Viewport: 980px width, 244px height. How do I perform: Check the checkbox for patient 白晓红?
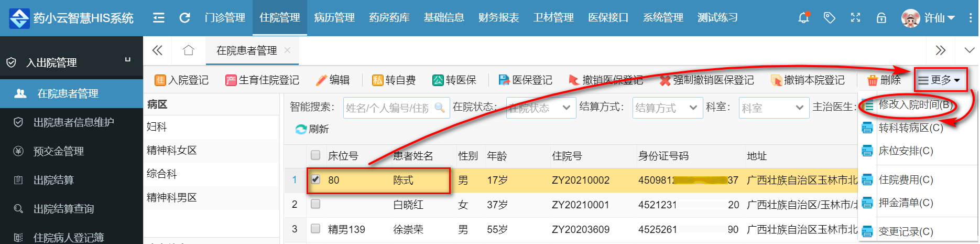[x=315, y=204]
